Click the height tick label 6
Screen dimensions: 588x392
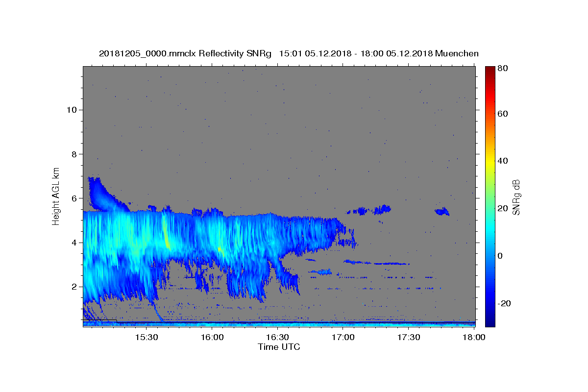tap(73, 198)
